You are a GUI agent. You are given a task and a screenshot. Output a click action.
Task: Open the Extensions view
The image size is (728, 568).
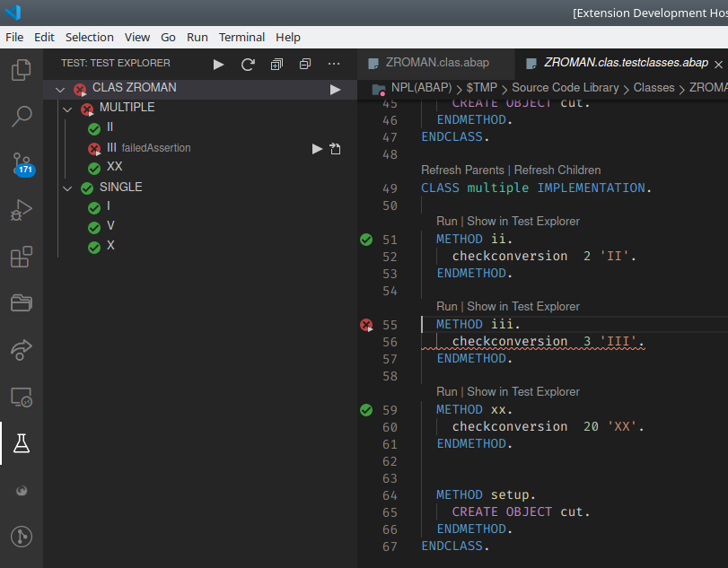[x=22, y=258]
